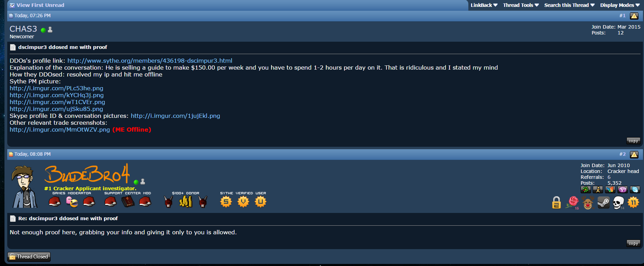Click the padlock badge icon in BudeBro4's awards

(x=557, y=203)
